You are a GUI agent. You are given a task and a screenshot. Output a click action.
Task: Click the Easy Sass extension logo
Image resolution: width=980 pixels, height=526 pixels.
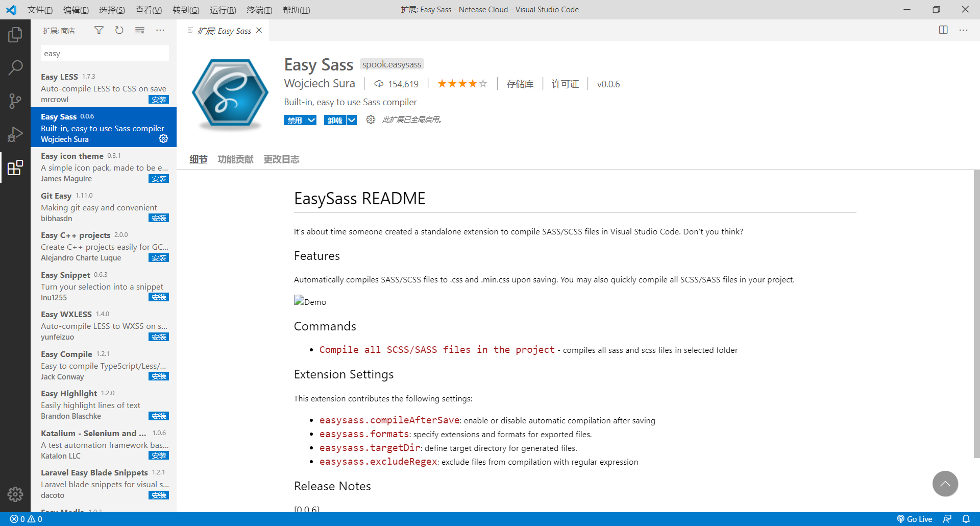pyautogui.click(x=230, y=94)
